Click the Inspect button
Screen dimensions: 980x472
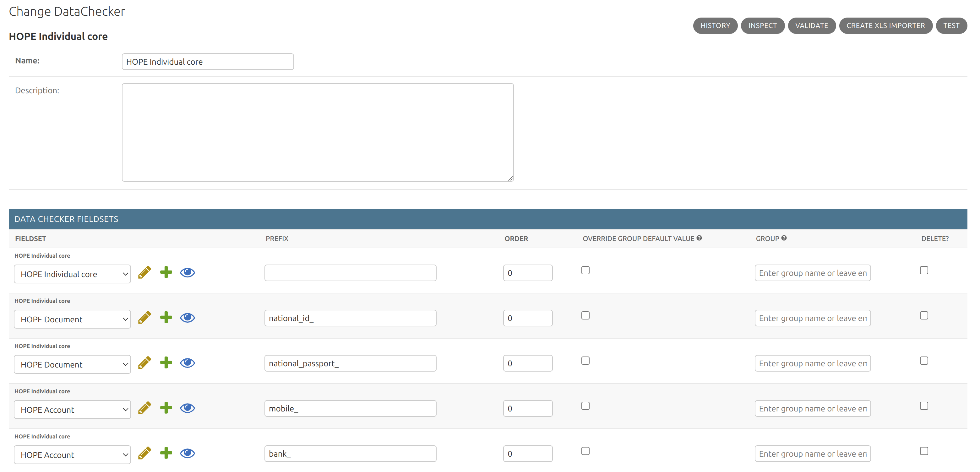[x=763, y=25]
